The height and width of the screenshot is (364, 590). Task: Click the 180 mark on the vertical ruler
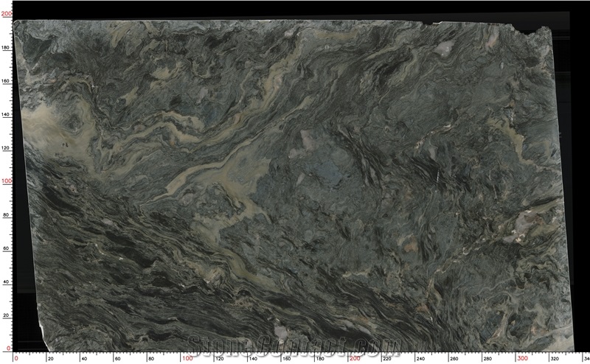point(6,48)
